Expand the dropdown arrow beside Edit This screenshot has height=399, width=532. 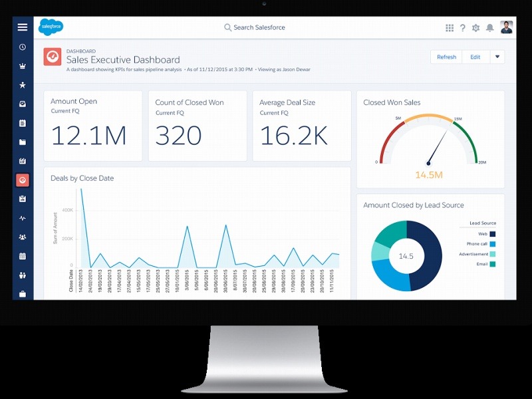coord(497,57)
